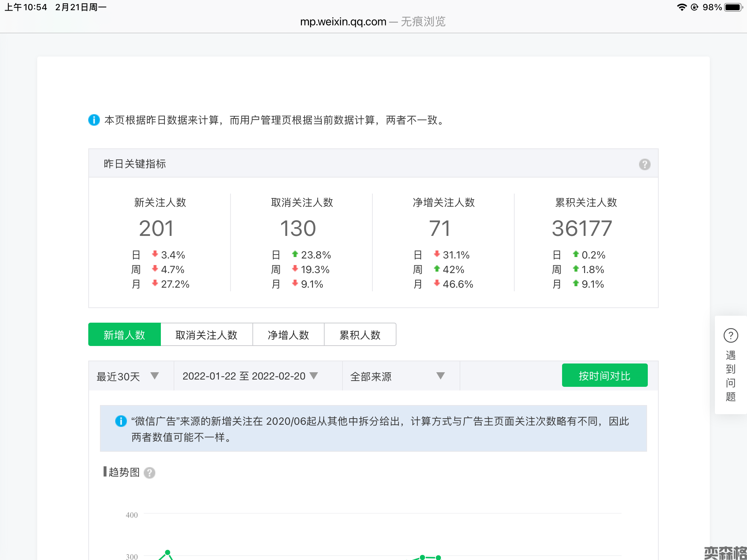Viewport: 747px width, 560px height.
Task: Tap the WiFi status icon
Action: pos(681,7)
